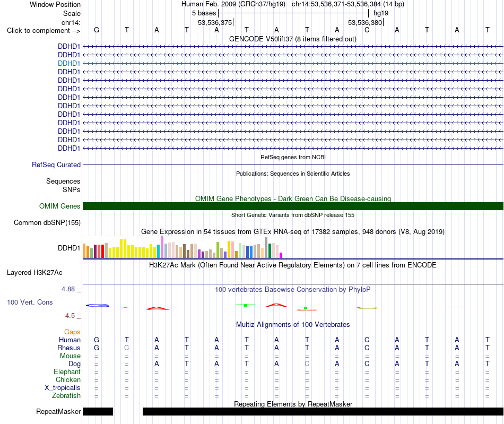504x424 pixels.
Task: Click the SNPs label under Publications track
Action: (x=72, y=189)
